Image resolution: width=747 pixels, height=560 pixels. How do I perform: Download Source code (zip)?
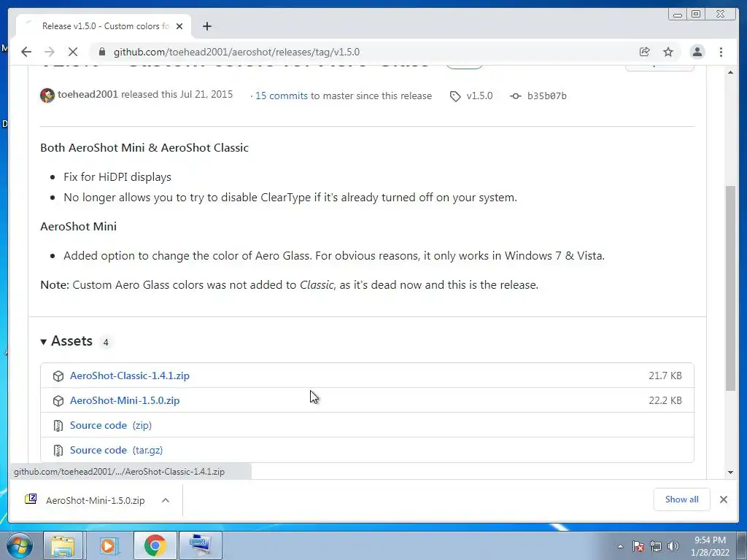111,425
